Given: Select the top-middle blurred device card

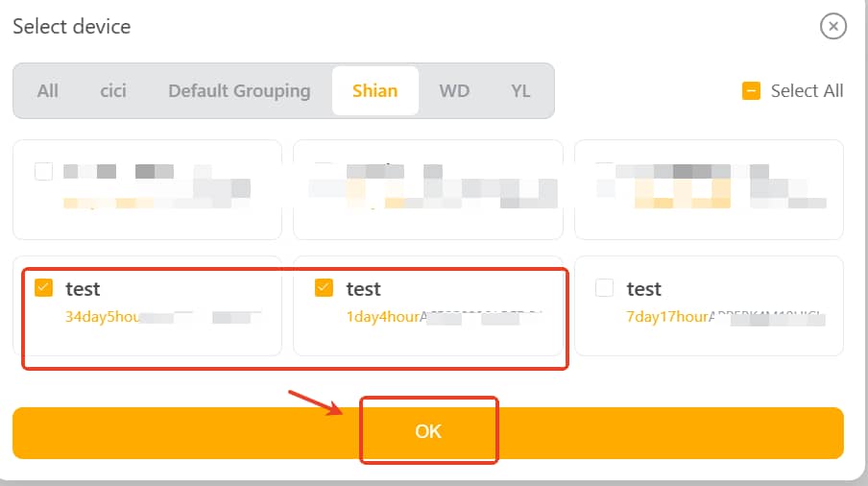Looking at the screenshot, I should [428, 189].
